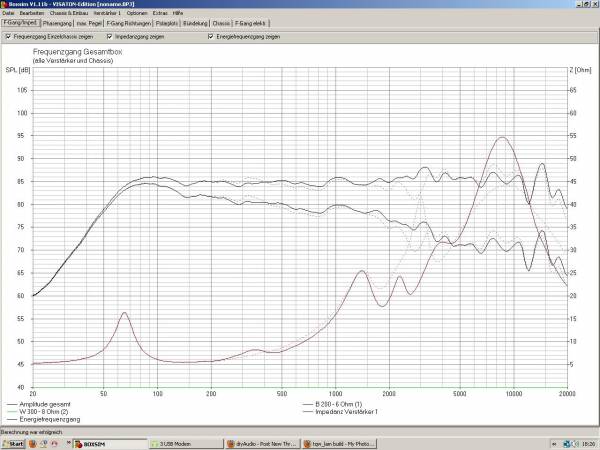
Task: Click the Boxsim title bar application icon
Action: point(4,4)
